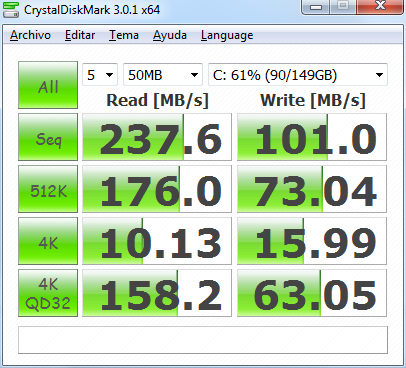Start the 4K QD32 benchmark test
406x368 pixels.
48,293
